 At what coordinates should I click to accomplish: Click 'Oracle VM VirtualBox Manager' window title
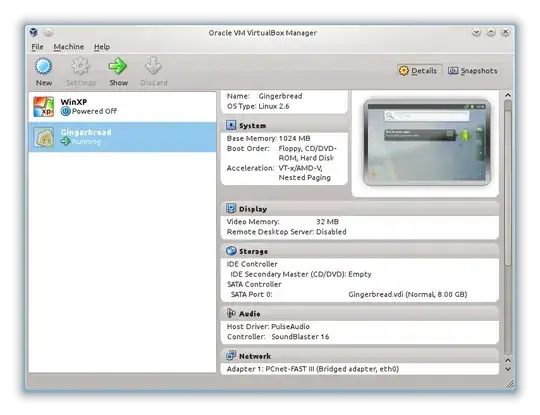[x=262, y=33]
